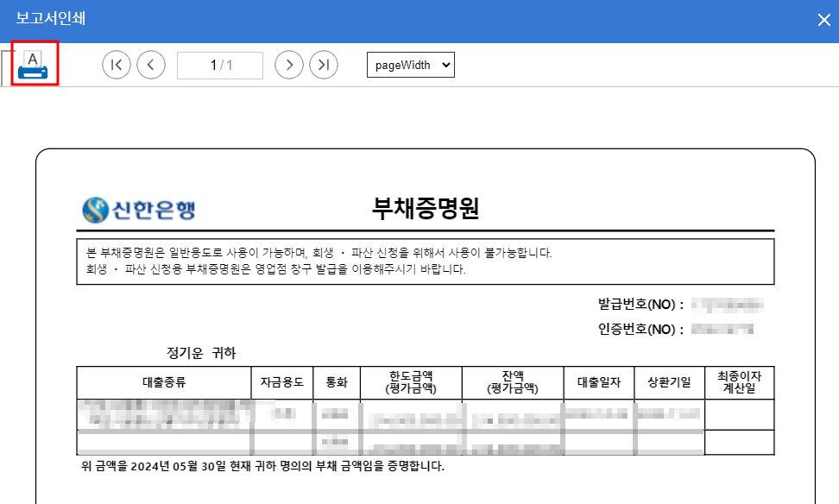839x504 pixels.
Task: Change the page zoom mode selector
Action: (x=411, y=64)
